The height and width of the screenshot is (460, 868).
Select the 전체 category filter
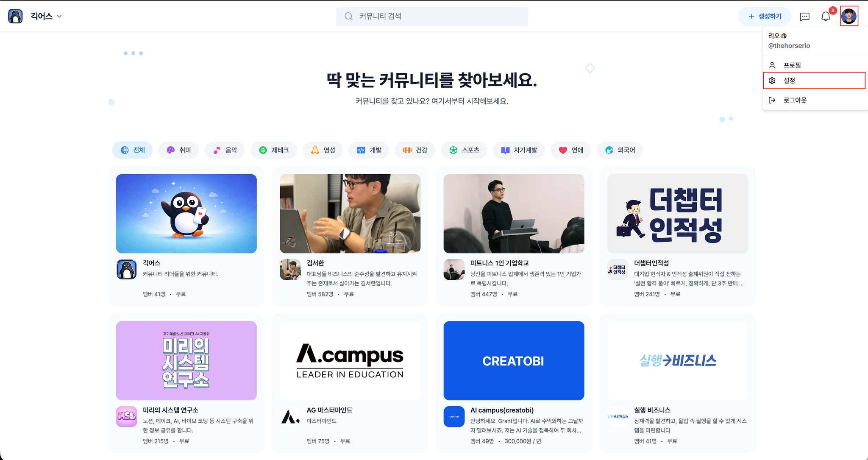(x=132, y=150)
